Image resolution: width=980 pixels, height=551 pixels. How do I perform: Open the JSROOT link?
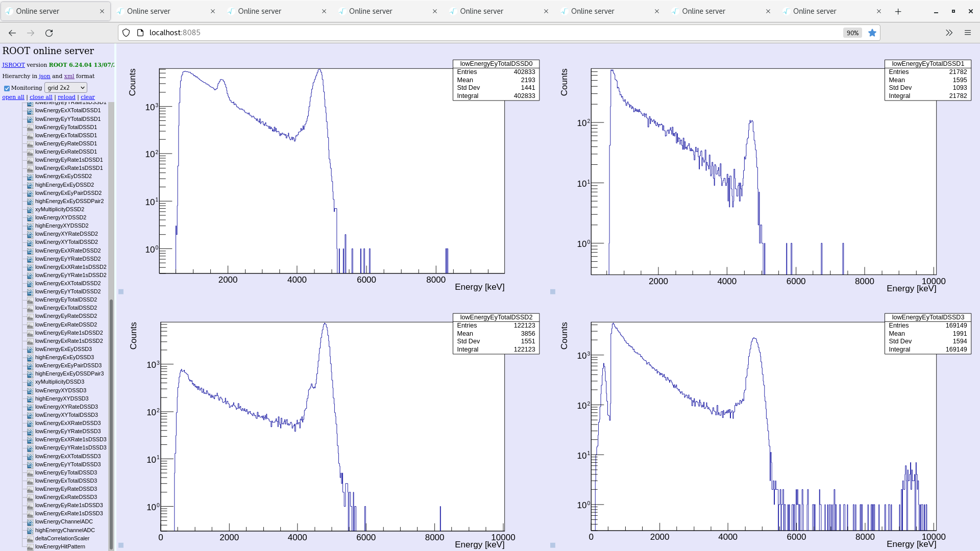(x=13, y=65)
